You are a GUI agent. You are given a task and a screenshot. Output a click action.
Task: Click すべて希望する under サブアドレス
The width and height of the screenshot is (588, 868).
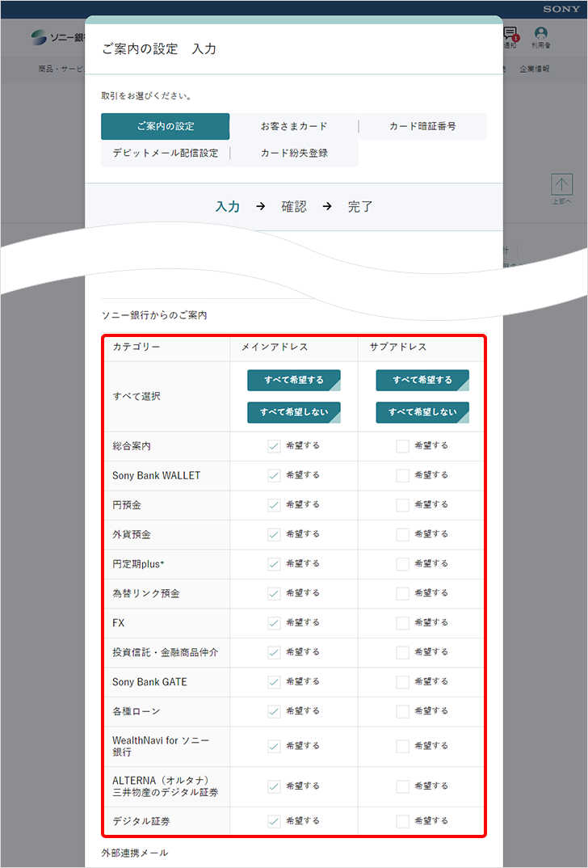[422, 381]
